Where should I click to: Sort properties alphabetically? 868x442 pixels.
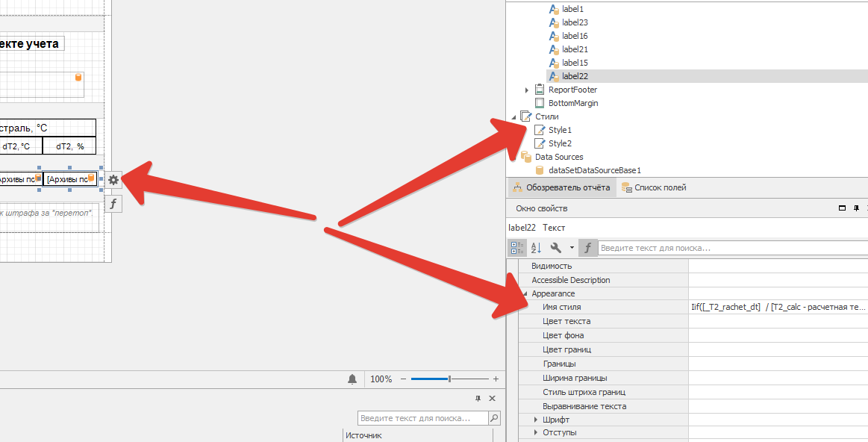coord(536,248)
